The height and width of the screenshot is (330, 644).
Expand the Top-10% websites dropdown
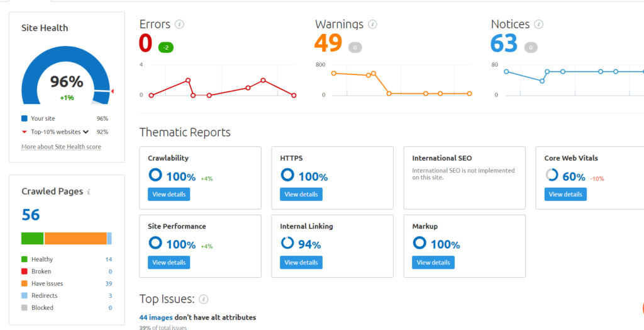86,132
